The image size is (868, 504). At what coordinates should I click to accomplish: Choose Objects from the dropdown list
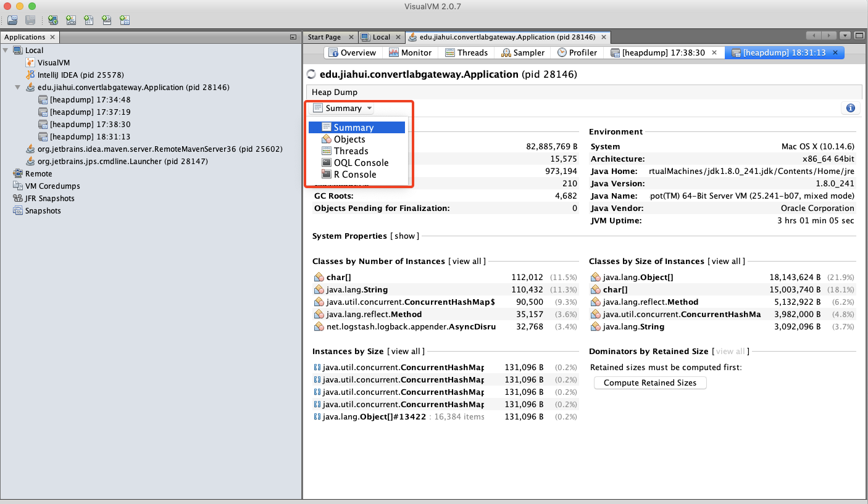point(357,139)
